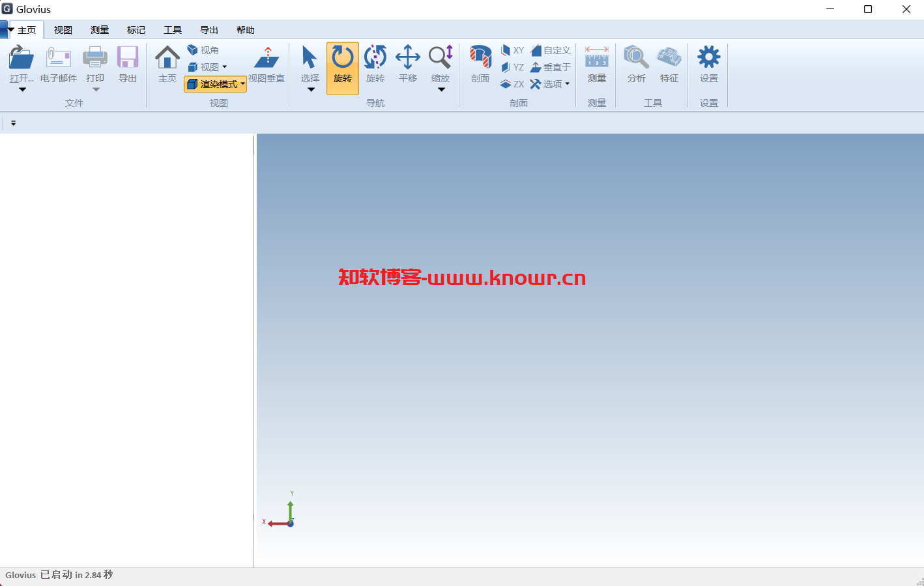This screenshot has width=924, height=586.
Task: Switch to the Export (导出) ribbon tab
Action: point(209,30)
